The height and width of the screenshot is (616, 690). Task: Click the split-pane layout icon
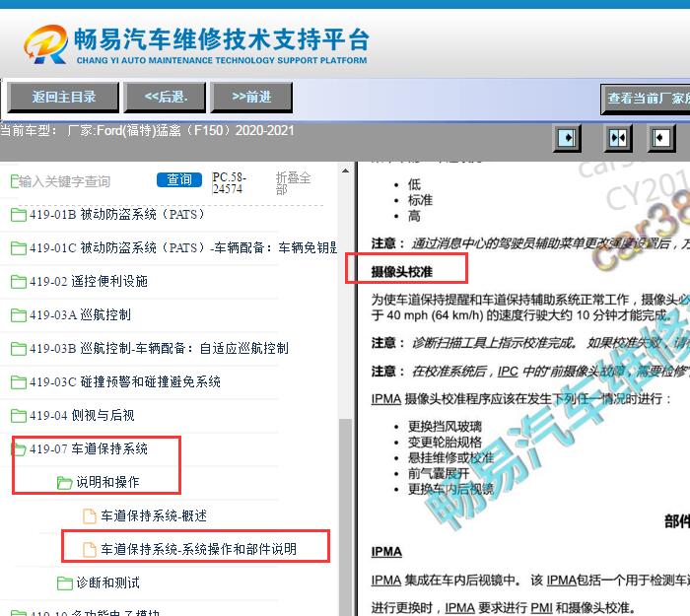(x=618, y=138)
